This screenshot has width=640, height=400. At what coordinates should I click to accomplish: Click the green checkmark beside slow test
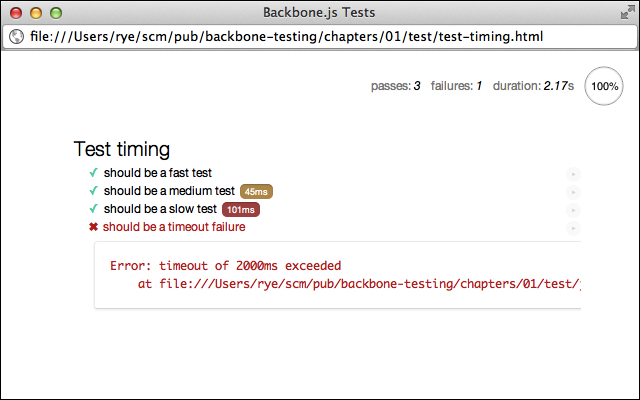point(93,209)
